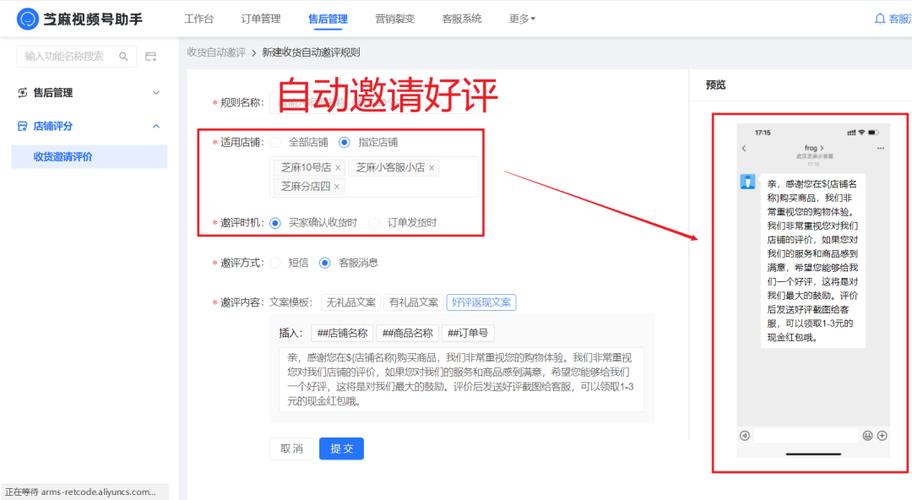912x500 pixels.
Task: Click plus icon in preview chat bar
Action: point(882,435)
